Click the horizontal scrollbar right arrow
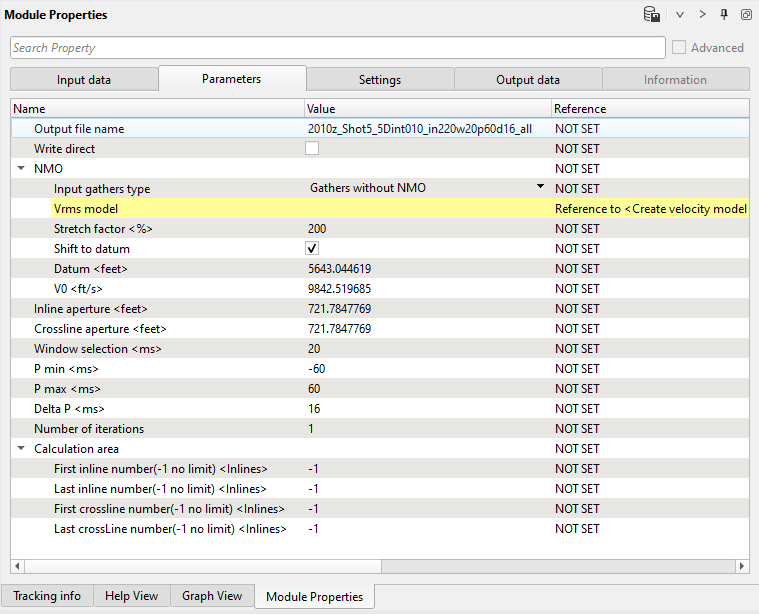The height and width of the screenshot is (614, 759). point(742,566)
